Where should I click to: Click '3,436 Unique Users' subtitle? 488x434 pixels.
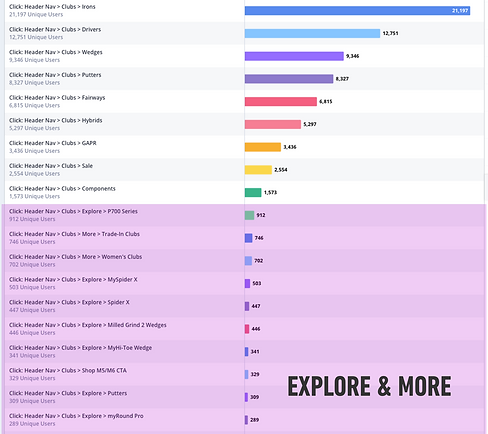(x=34, y=151)
